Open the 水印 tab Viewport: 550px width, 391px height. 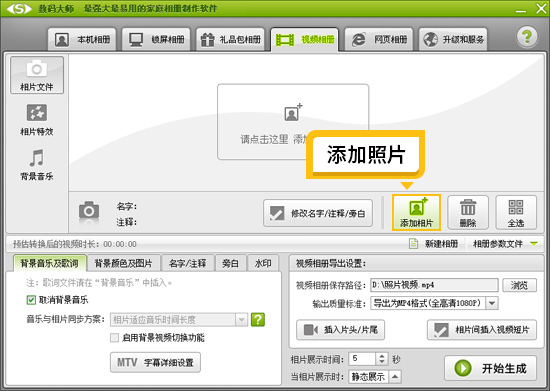[x=263, y=263]
